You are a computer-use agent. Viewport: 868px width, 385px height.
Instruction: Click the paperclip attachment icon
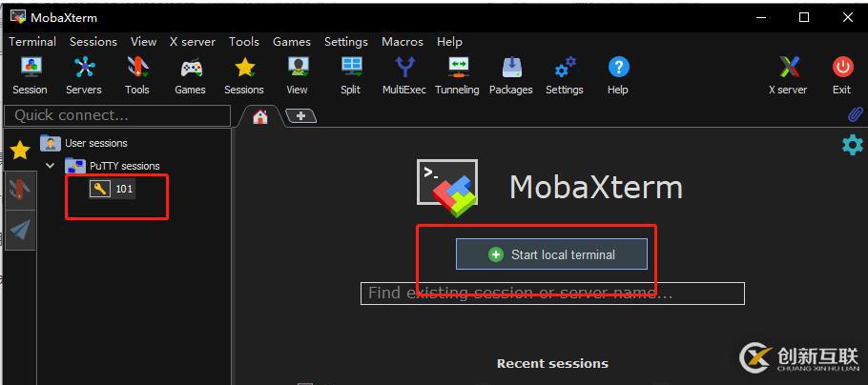pyautogui.click(x=855, y=114)
